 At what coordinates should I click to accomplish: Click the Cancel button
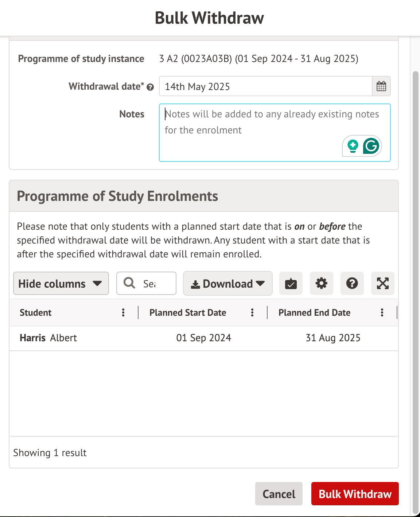[x=279, y=494]
